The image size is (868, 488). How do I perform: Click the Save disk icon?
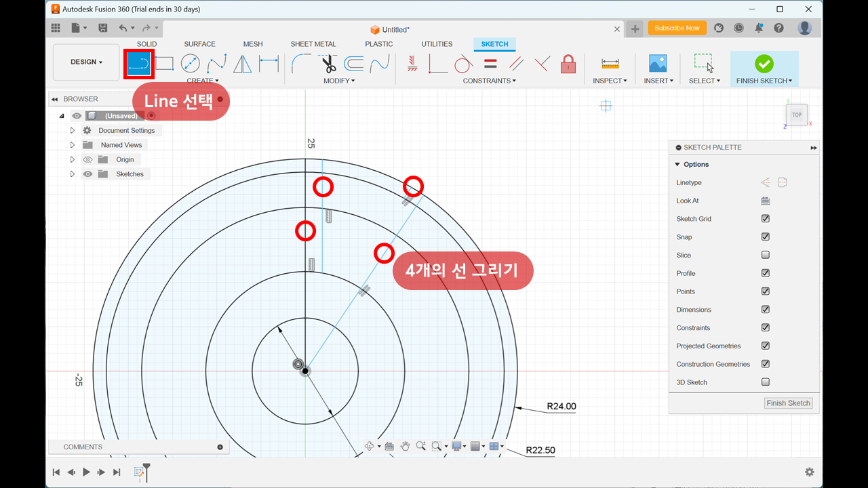103,28
